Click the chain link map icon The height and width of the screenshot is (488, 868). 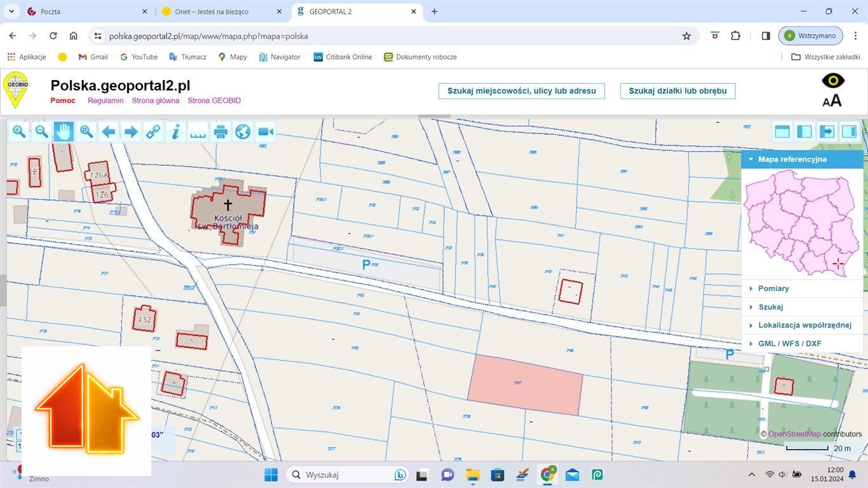[153, 132]
